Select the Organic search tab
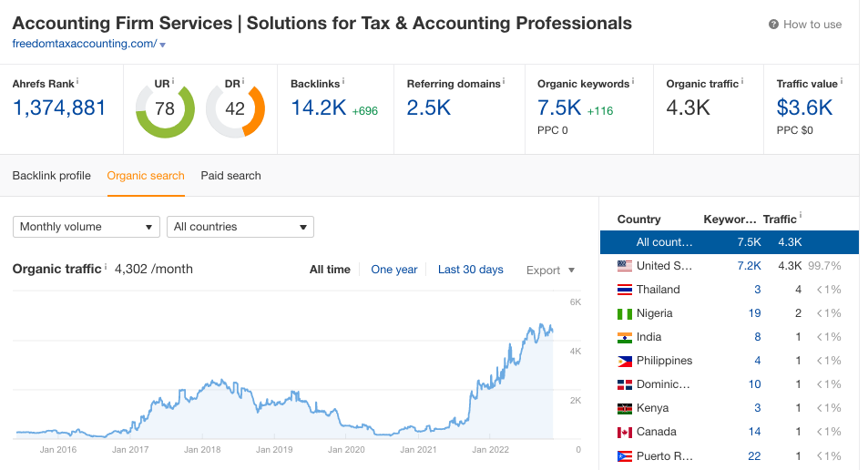 [146, 176]
